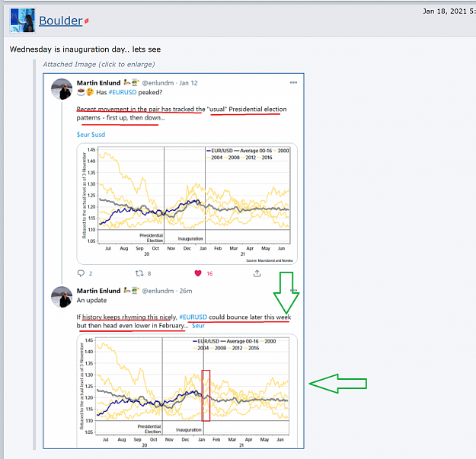This screenshot has height=459, width=476.
Task: Click the $usd cashtag in the first tweet
Action: pyautogui.click(x=98, y=135)
